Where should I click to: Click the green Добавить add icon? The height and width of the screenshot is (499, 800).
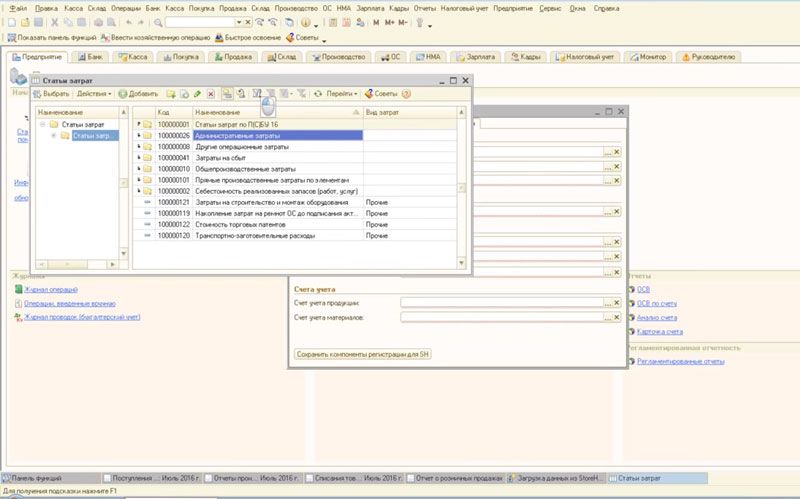[x=123, y=94]
